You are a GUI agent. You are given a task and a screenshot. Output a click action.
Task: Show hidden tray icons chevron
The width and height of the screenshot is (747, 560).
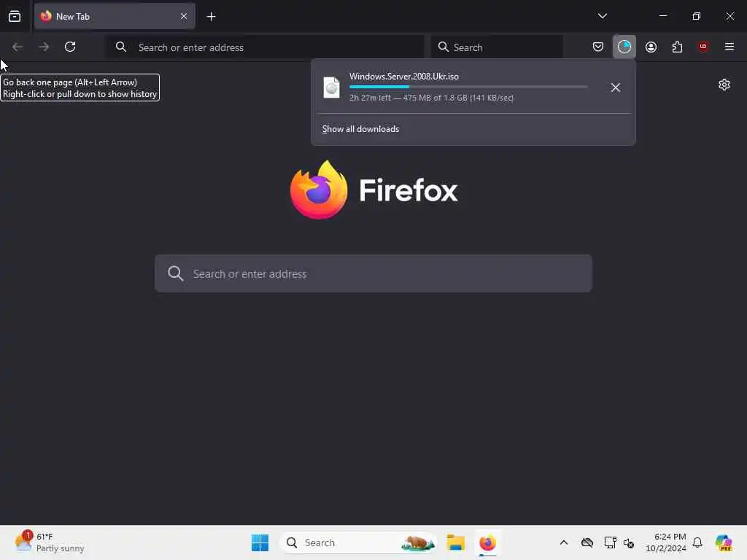564,542
